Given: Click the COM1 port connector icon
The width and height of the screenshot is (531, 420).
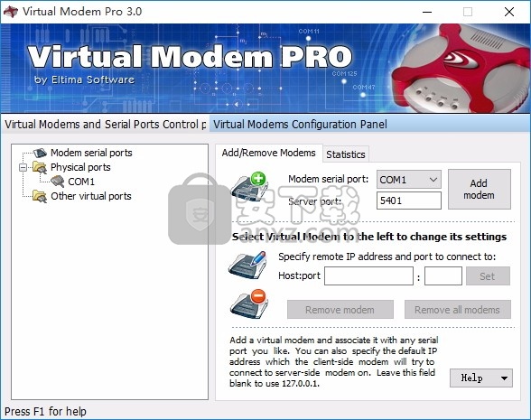Looking at the screenshot, I should (58, 182).
